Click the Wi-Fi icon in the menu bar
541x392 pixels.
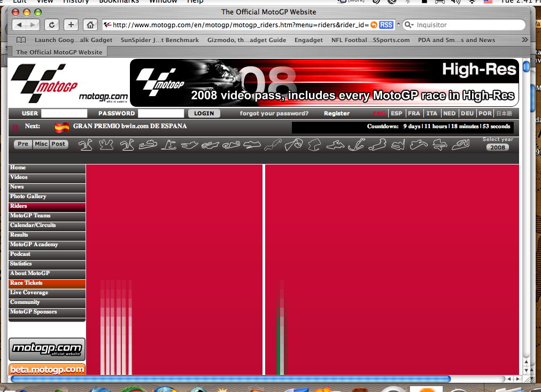[472, 2]
